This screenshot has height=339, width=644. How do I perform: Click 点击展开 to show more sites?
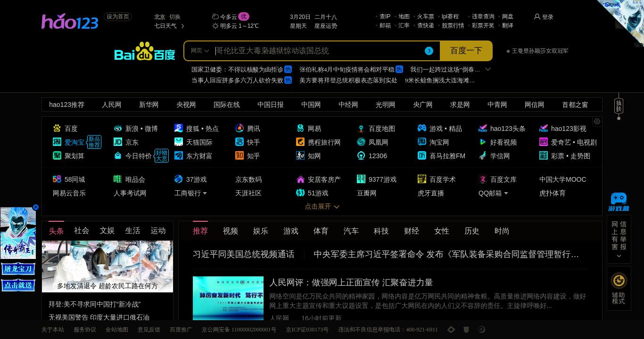point(322,206)
